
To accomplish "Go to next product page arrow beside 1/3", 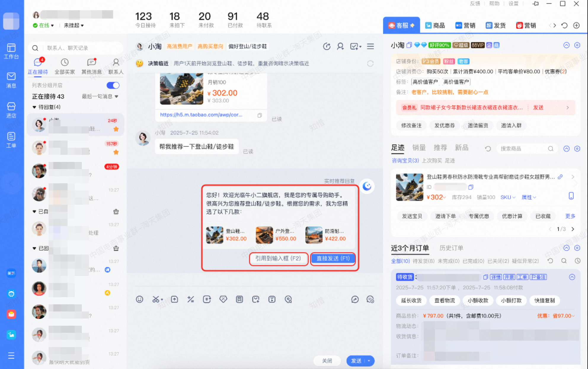I will [x=573, y=229].
